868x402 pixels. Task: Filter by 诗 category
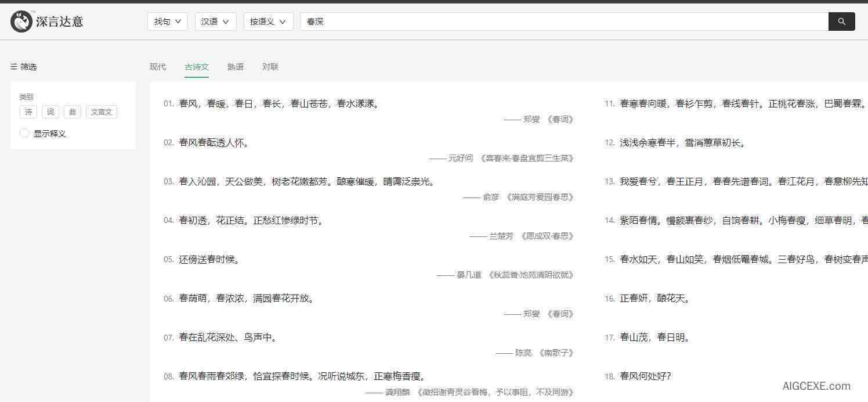(28, 112)
